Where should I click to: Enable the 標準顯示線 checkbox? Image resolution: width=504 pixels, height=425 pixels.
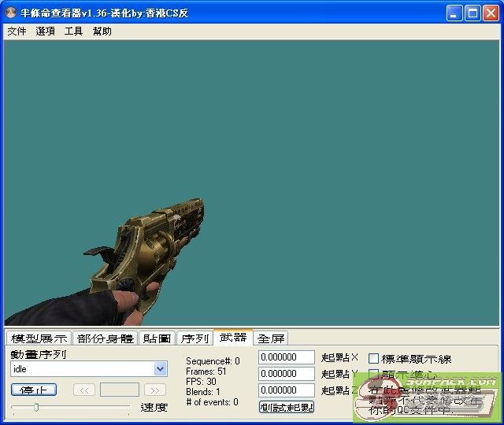pos(374,359)
